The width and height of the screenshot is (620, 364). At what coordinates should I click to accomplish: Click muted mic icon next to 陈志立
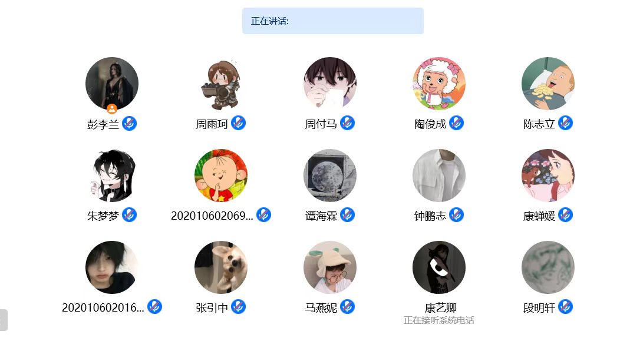[x=565, y=123]
